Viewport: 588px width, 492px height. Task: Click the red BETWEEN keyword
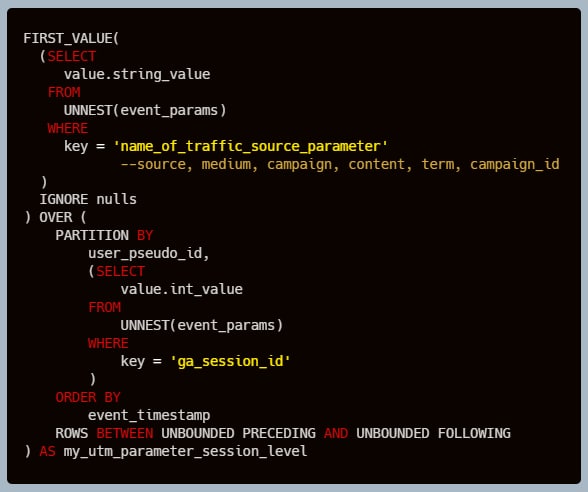coord(124,433)
